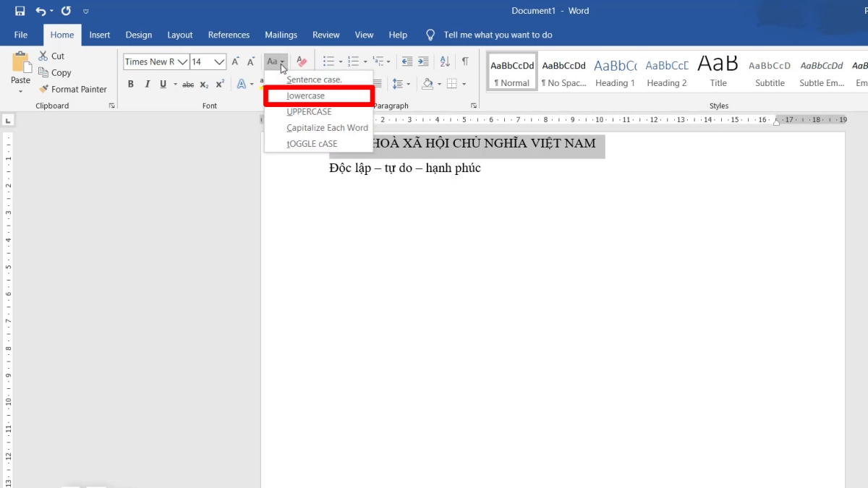
Task: Switch to the View tab
Action: tap(365, 35)
